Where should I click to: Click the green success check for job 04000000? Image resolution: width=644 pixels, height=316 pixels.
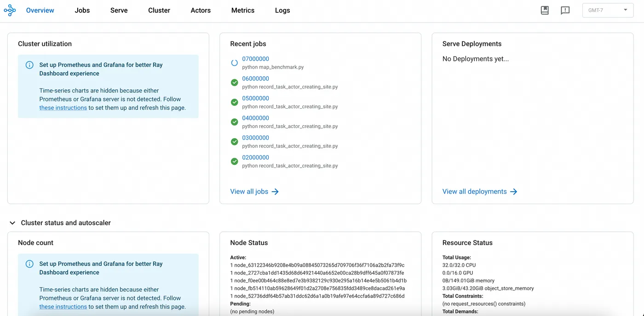234,122
